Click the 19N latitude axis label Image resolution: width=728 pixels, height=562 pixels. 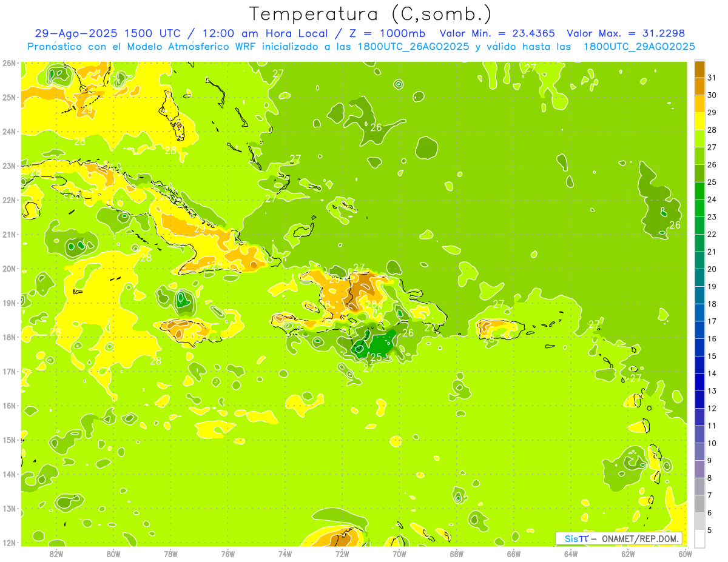(8, 303)
